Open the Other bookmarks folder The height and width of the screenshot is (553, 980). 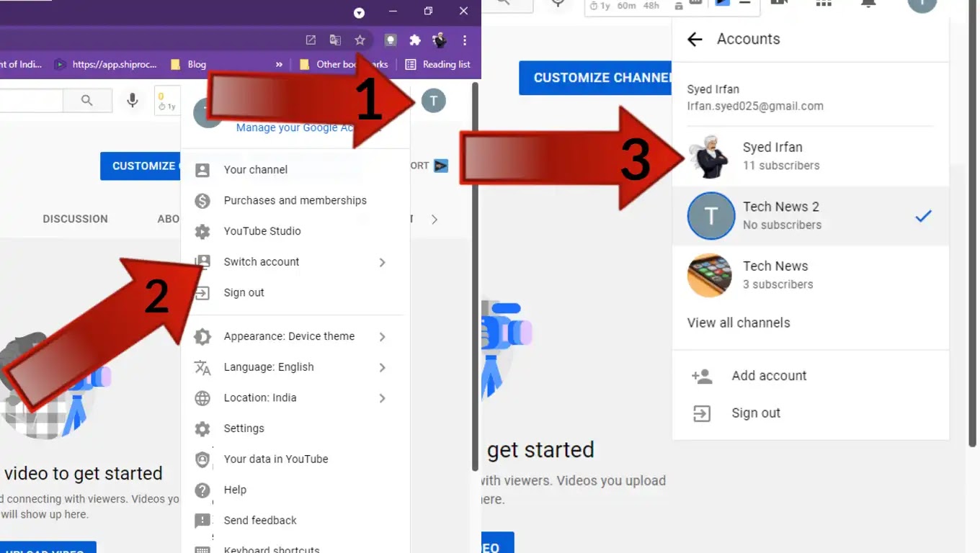[x=344, y=64]
